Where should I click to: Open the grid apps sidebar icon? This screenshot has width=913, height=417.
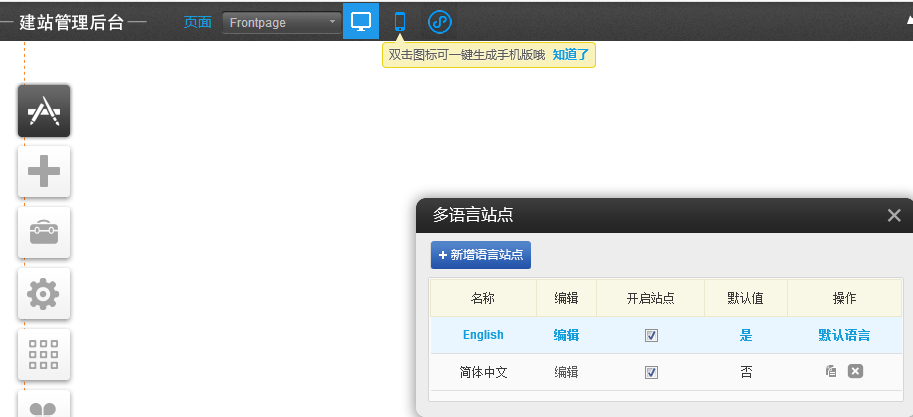coord(44,355)
